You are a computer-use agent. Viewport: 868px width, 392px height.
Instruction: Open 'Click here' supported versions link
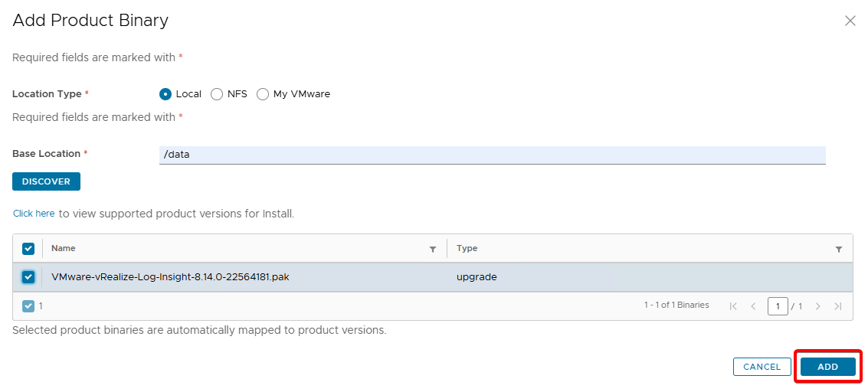(x=34, y=214)
